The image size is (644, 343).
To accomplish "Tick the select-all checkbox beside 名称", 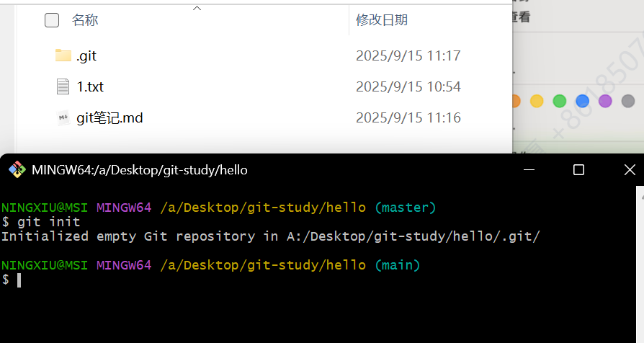I will coord(52,20).
